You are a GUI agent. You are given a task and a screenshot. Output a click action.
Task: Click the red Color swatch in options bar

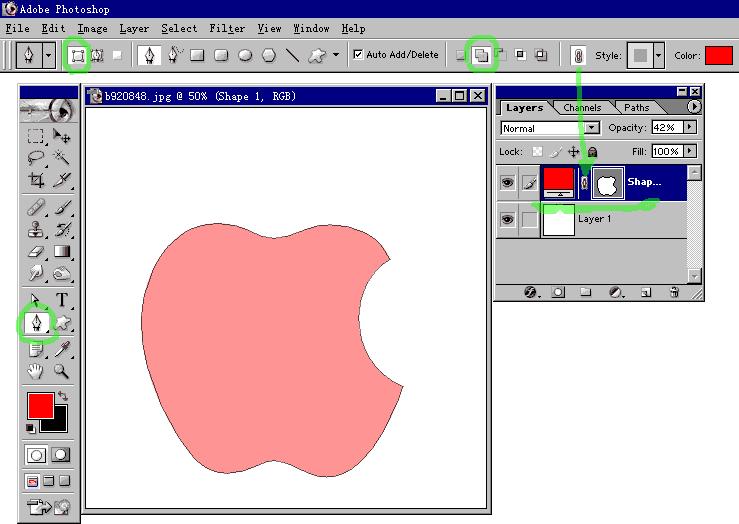(x=718, y=56)
